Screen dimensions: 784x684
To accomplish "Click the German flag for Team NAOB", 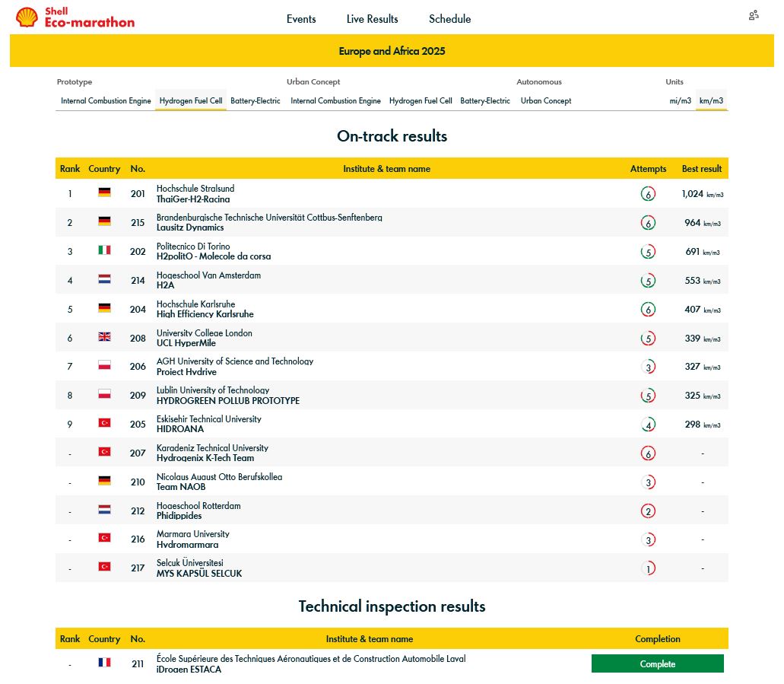I will (x=104, y=482).
